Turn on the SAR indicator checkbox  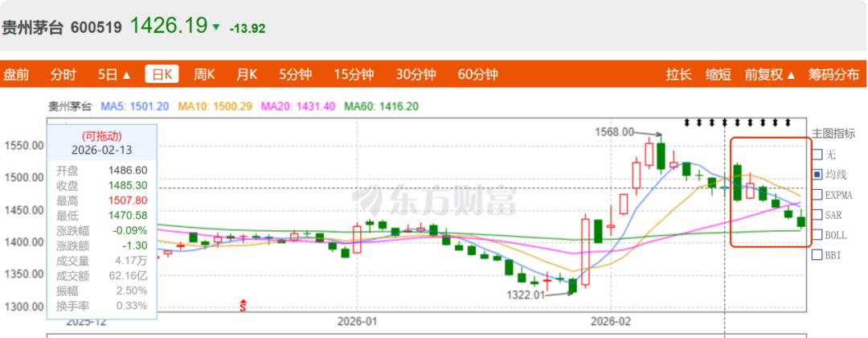click(817, 215)
